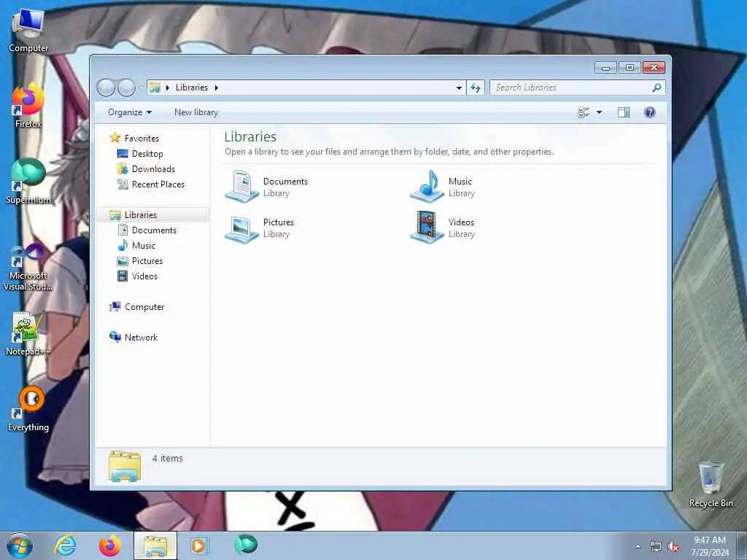This screenshot has height=560, width=747.
Task: Launch Windows Media Player from taskbar
Action: 199,545
